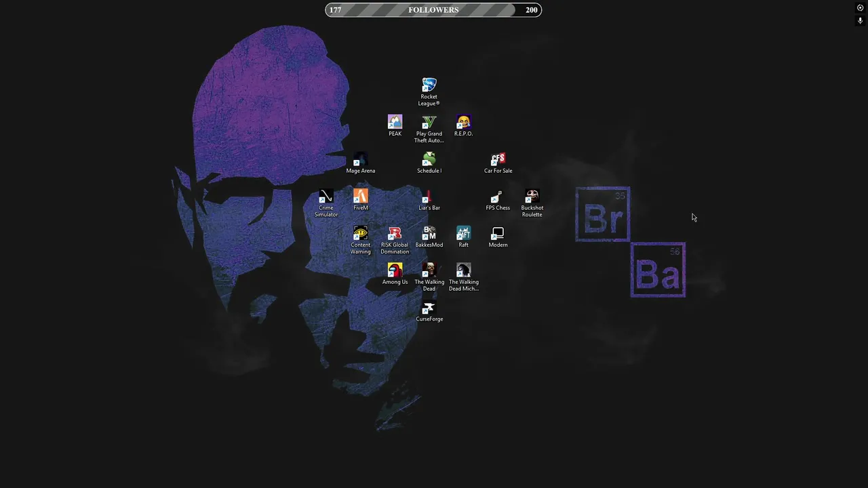This screenshot has width=868, height=488.
Task: Open The Walking Dead shortcut
Action: tap(429, 278)
